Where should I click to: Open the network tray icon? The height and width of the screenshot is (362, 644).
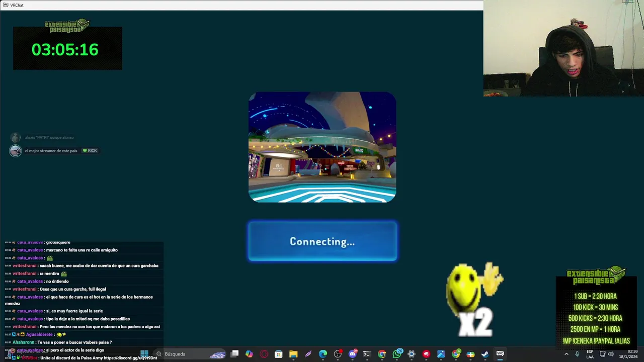pyautogui.click(x=603, y=354)
